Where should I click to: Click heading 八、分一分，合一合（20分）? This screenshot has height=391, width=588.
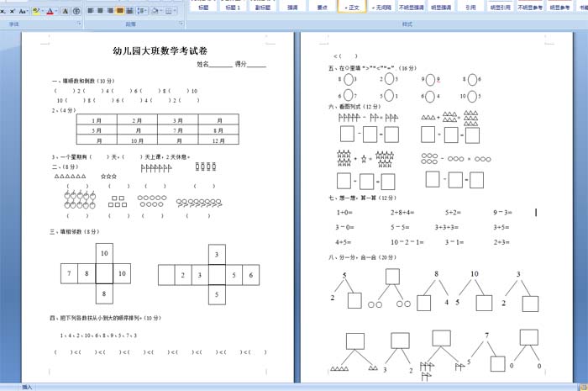(x=363, y=257)
